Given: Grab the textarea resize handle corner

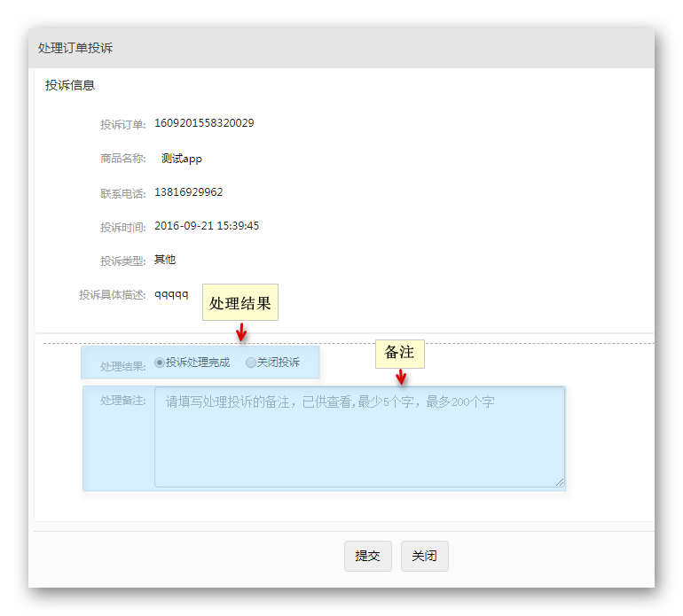Looking at the screenshot, I should [x=560, y=482].
